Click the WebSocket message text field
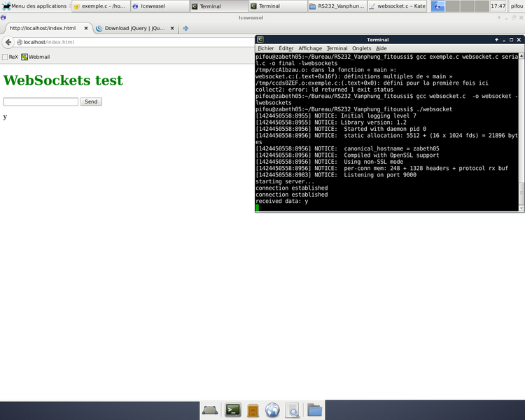 [41, 101]
